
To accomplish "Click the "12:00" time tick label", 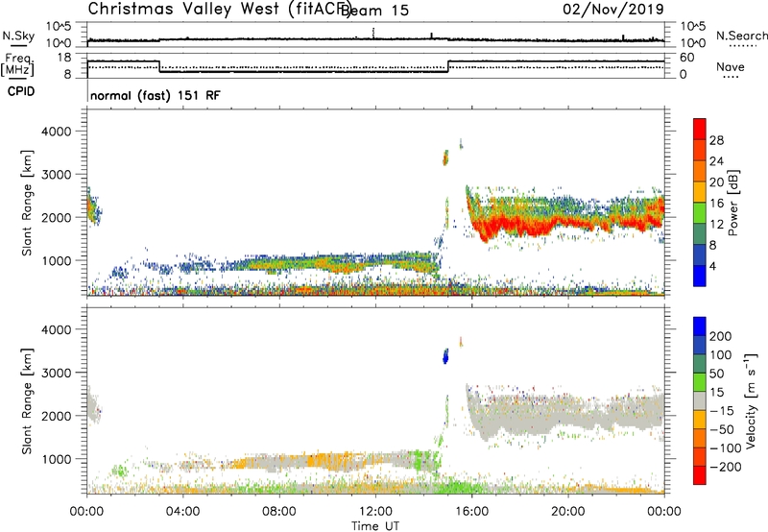I will (x=375, y=512).
